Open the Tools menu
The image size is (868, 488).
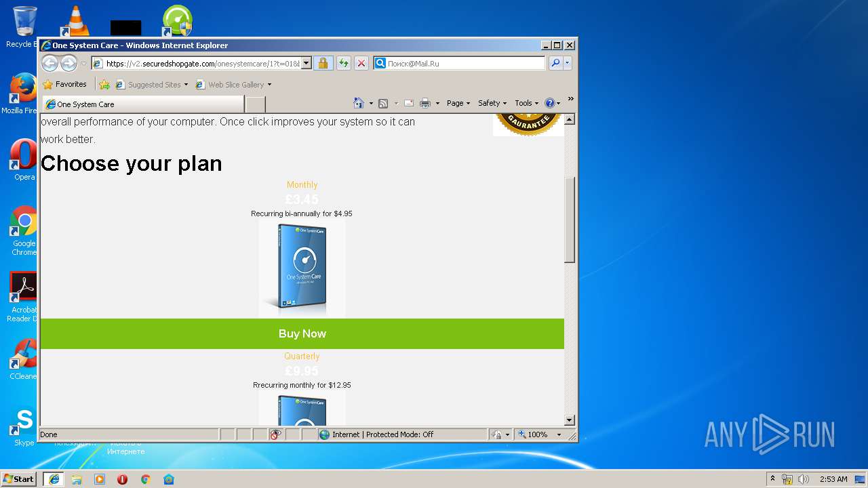coord(527,103)
